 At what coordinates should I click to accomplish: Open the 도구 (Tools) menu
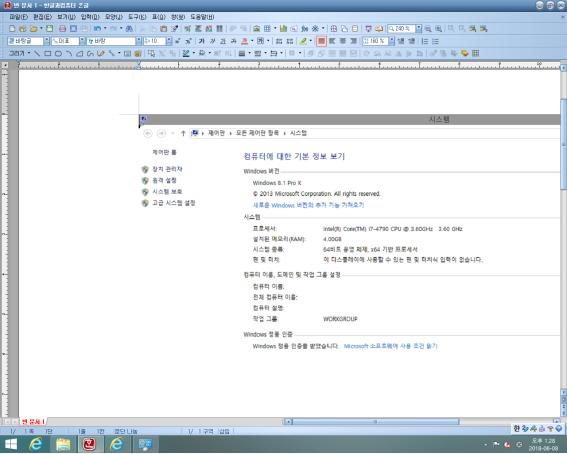pos(137,17)
